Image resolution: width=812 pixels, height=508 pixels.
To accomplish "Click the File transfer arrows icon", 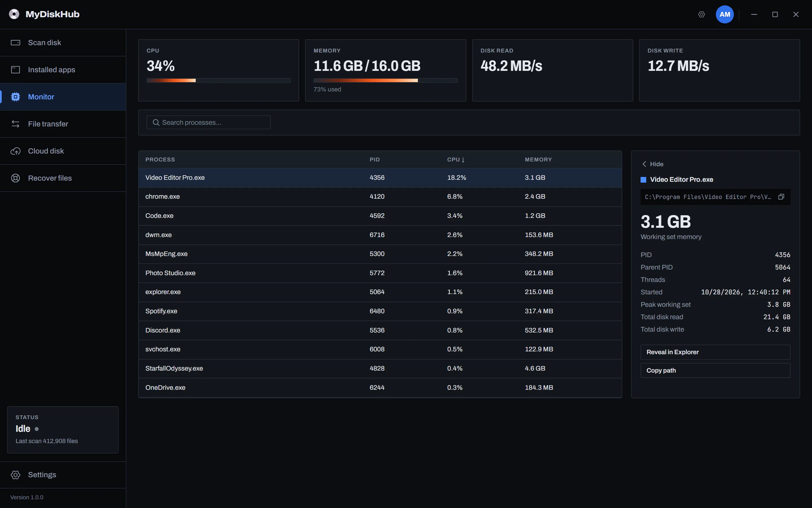I will [x=16, y=124].
